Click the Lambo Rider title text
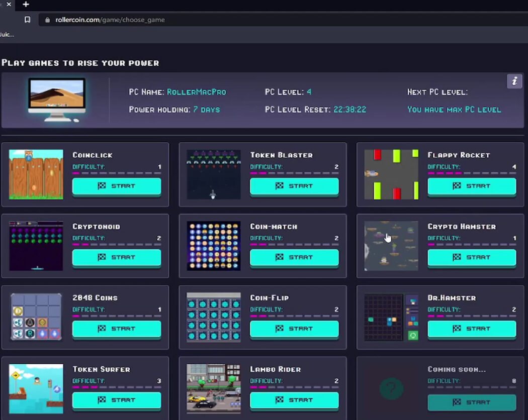Image resolution: width=528 pixels, height=420 pixels. 275,369
